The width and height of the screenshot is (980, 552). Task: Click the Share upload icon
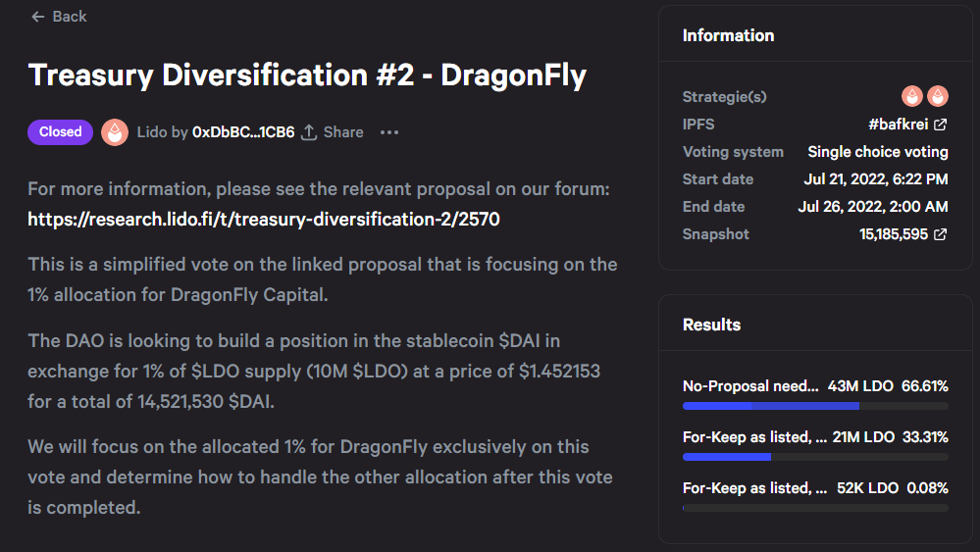309,132
